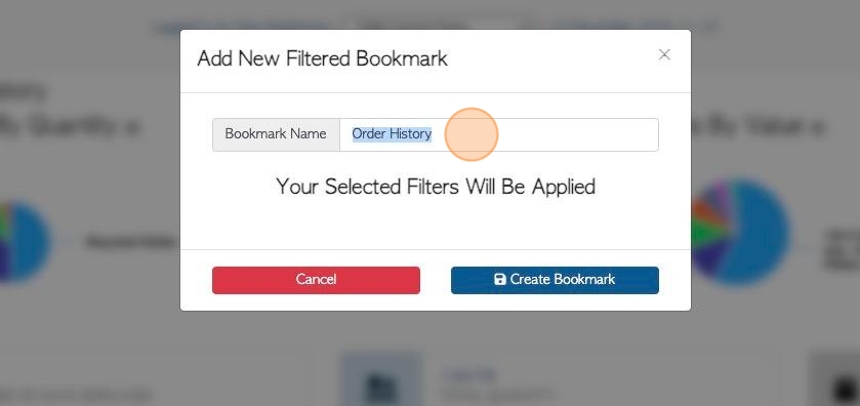The image size is (860, 406).
Task: Open the blurred blue link beside folder tile
Action: [469, 375]
